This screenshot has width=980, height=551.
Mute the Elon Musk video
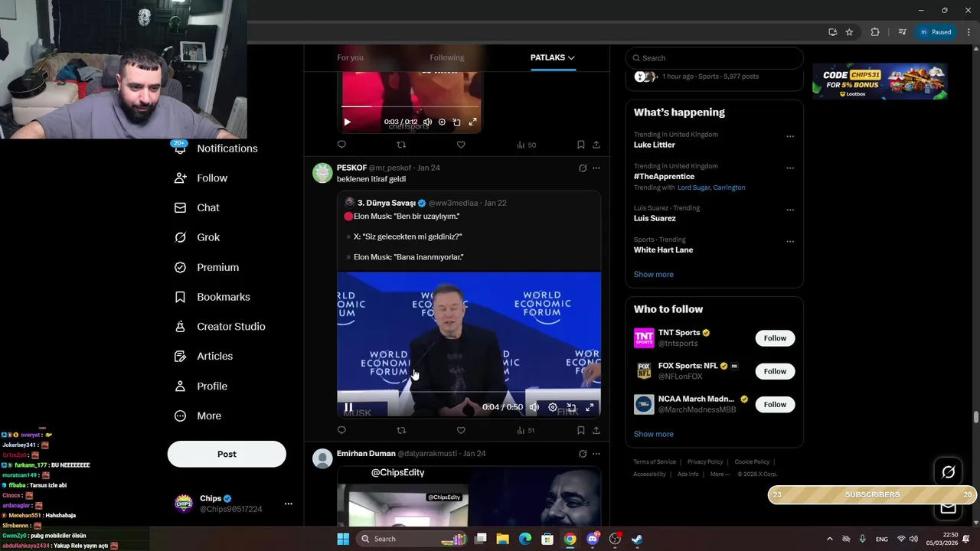tap(534, 407)
